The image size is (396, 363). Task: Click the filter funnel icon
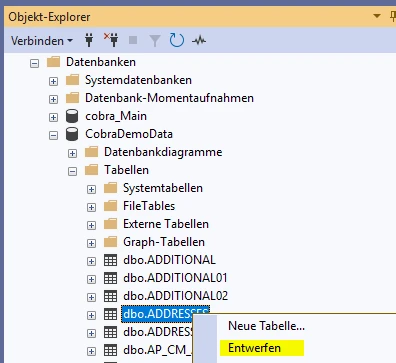155,41
